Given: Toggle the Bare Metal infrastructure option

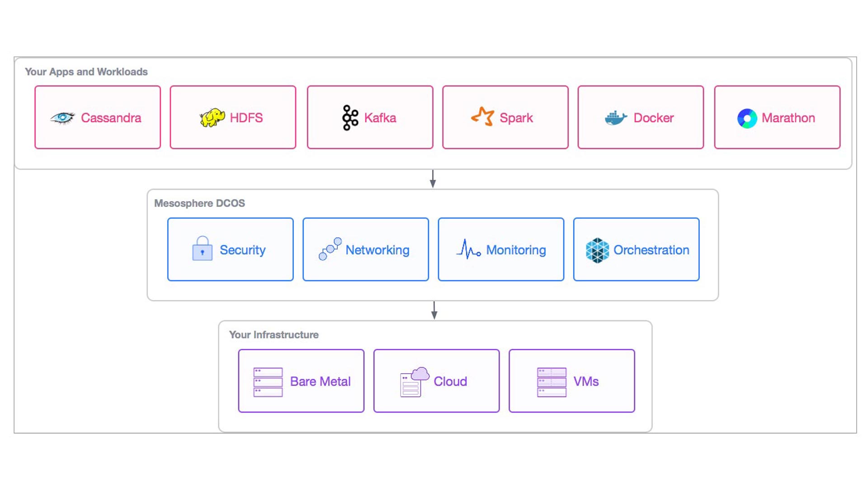Looking at the screenshot, I should [x=301, y=381].
